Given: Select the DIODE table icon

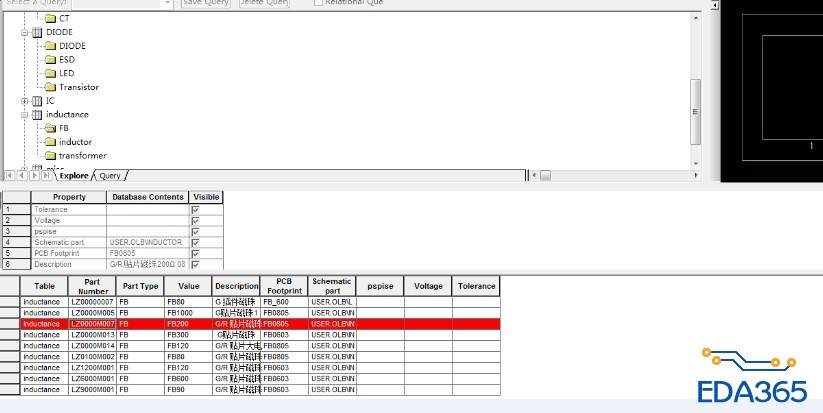Looking at the screenshot, I should [37, 33].
